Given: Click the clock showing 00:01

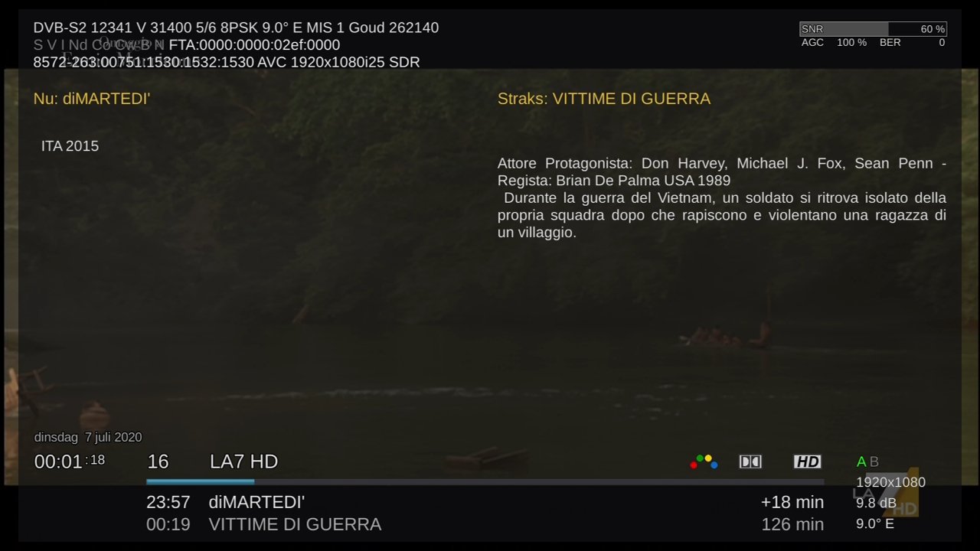Looking at the screenshot, I should [70, 461].
